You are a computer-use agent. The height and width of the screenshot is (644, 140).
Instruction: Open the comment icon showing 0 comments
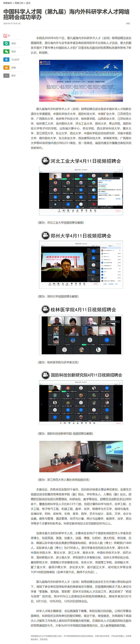(x=6, y=36)
